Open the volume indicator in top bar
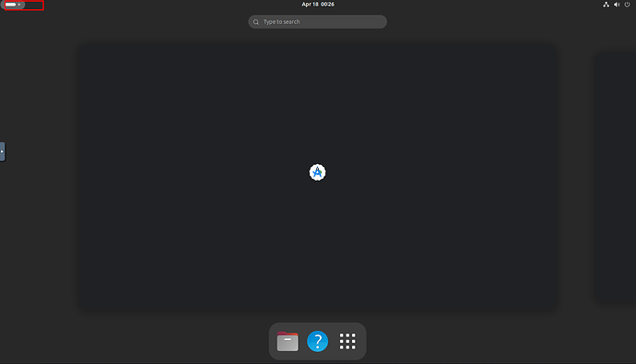The height and width of the screenshot is (364, 636). [617, 5]
